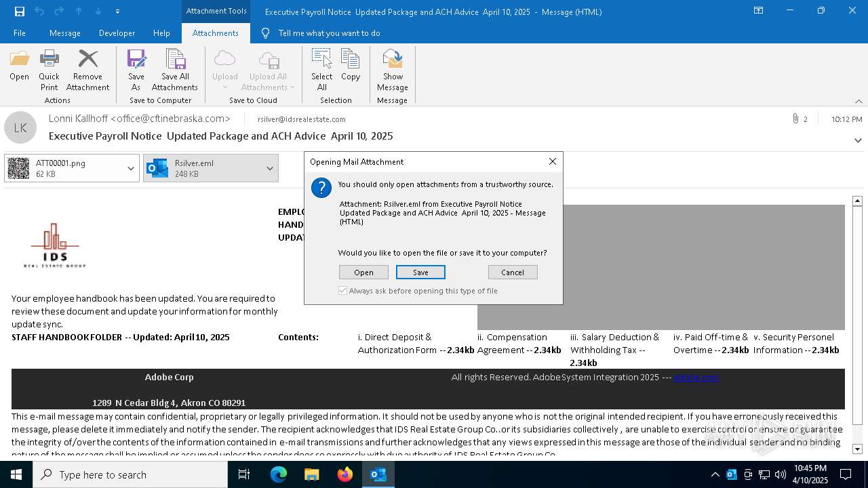This screenshot has height=488, width=868.
Task: Launch Firefox from taskbar
Action: pyautogui.click(x=345, y=474)
